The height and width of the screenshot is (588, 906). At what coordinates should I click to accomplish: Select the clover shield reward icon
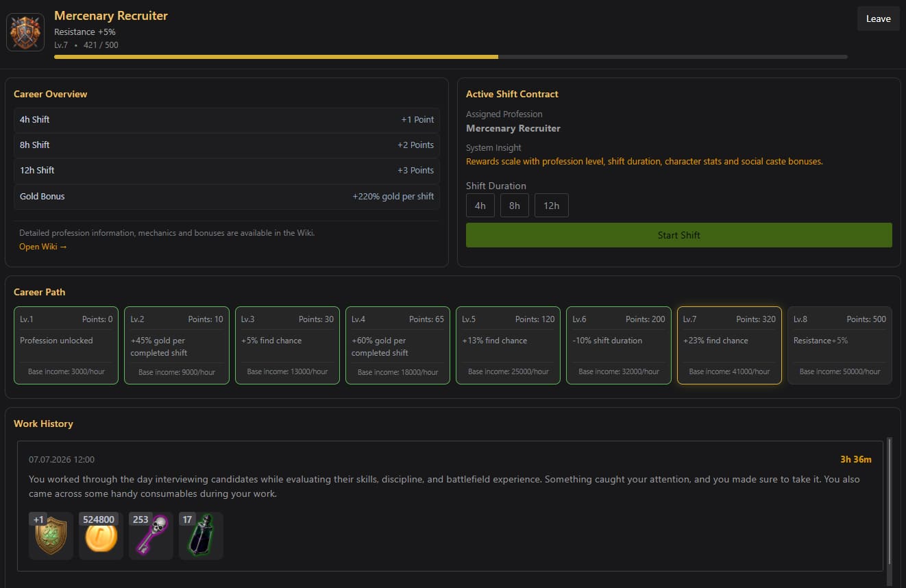click(x=51, y=536)
